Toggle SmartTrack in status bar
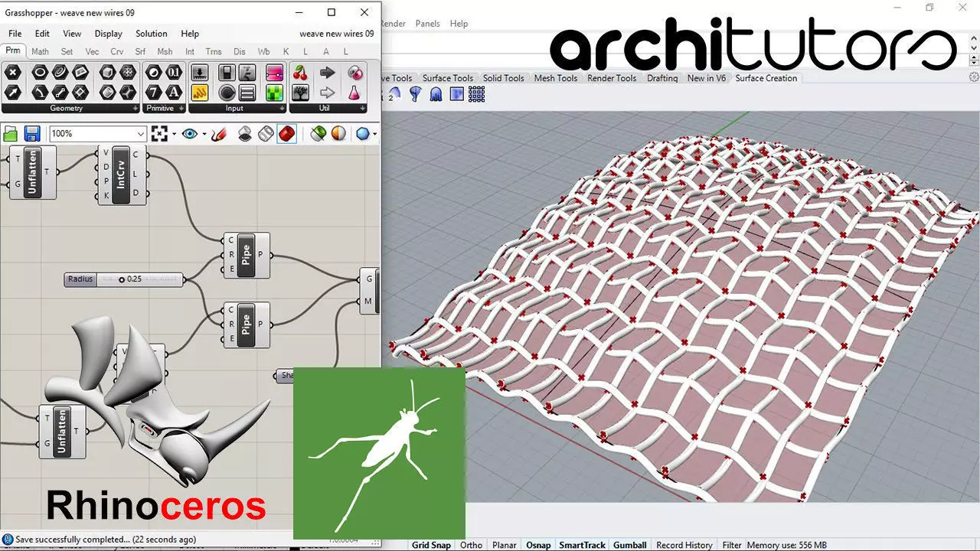 click(583, 545)
